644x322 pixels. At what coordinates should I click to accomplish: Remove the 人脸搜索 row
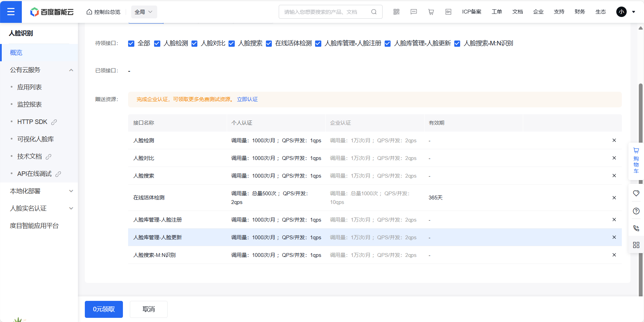click(x=614, y=176)
